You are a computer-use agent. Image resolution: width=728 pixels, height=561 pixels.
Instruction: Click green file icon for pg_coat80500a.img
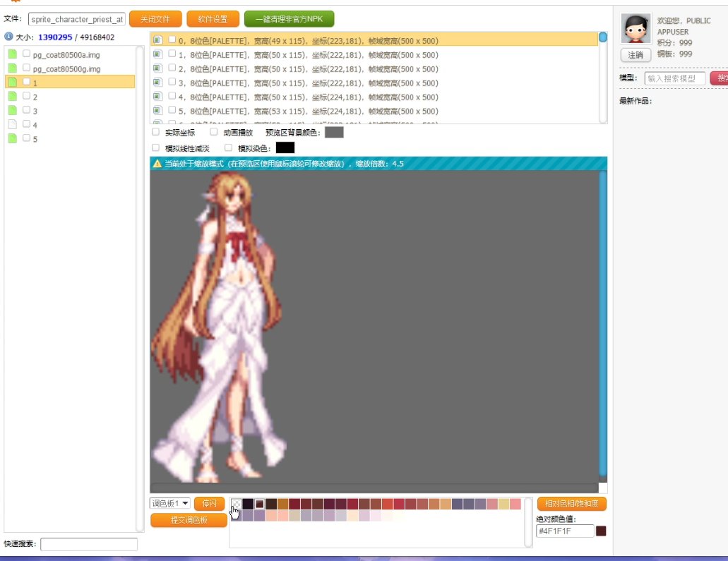pos(13,54)
